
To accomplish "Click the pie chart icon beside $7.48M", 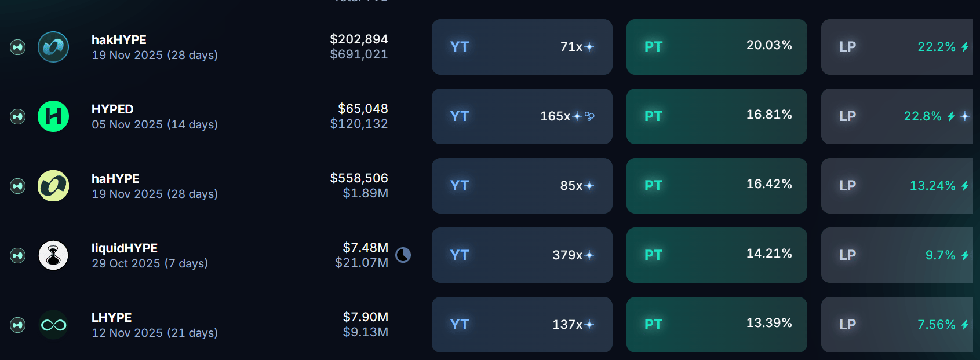I will click(x=403, y=255).
